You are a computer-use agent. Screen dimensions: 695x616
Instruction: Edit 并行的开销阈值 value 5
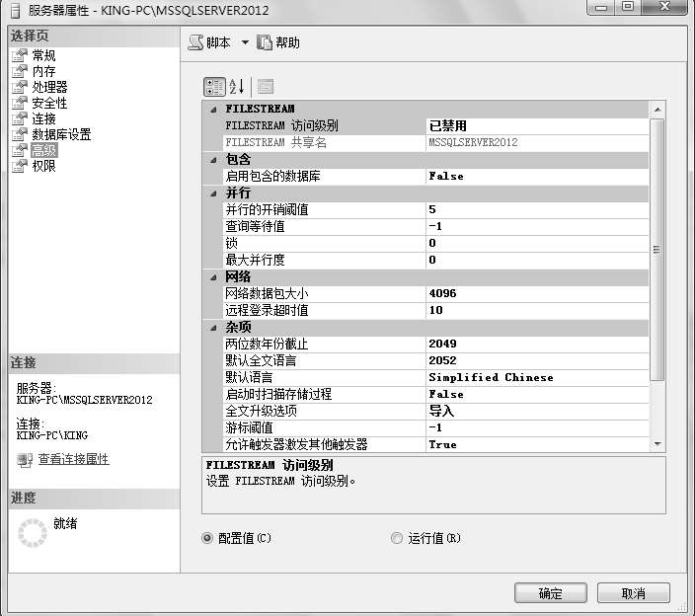(537, 209)
